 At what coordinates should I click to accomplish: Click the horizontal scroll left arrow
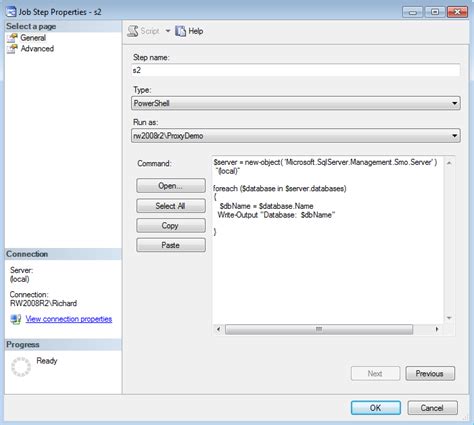point(219,329)
